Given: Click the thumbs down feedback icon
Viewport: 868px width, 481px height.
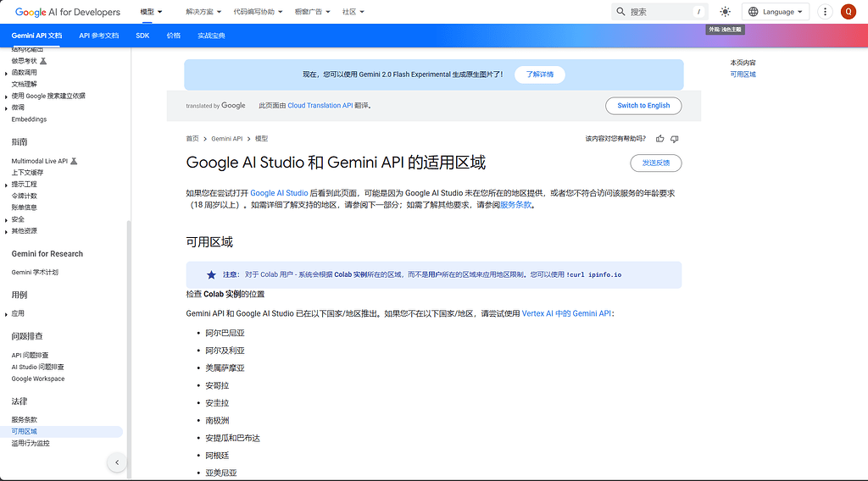Looking at the screenshot, I should click(674, 139).
